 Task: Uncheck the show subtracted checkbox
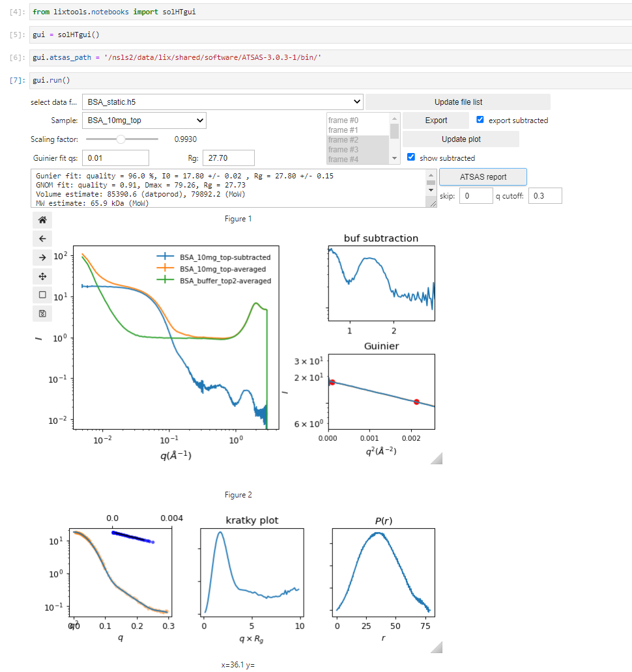[x=410, y=158]
